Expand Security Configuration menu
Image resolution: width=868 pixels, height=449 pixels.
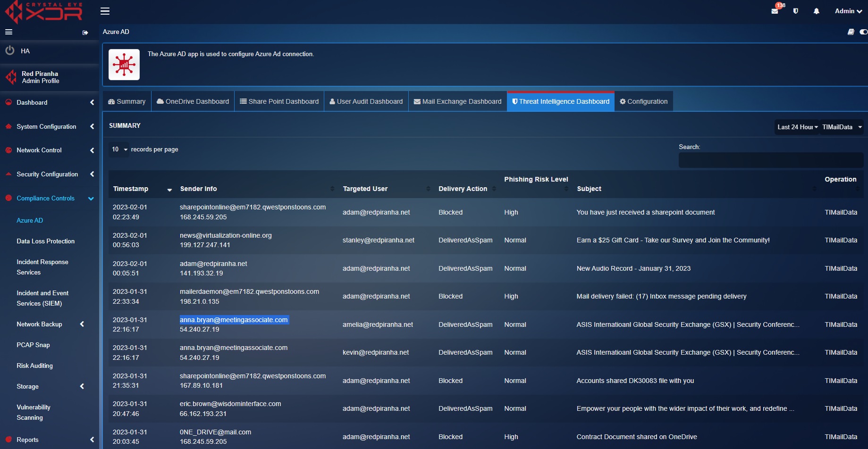coord(50,174)
